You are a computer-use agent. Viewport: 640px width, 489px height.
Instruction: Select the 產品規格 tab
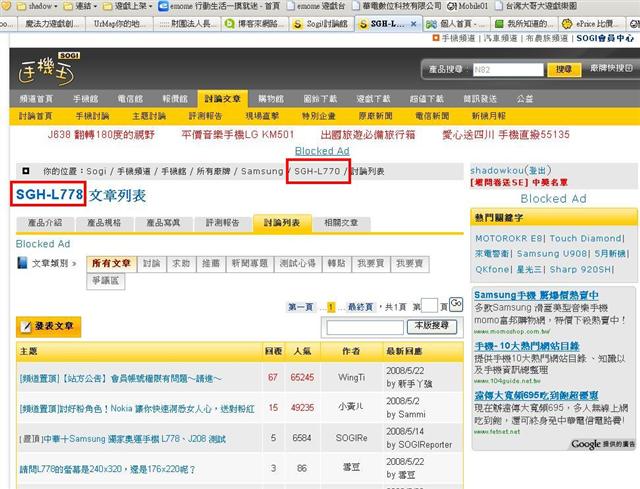click(x=104, y=222)
